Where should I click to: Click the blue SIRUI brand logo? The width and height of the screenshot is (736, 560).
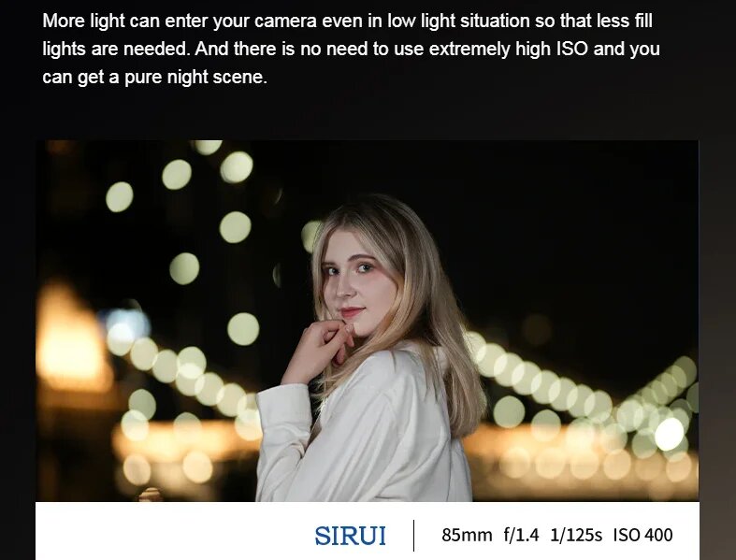(350, 536)
